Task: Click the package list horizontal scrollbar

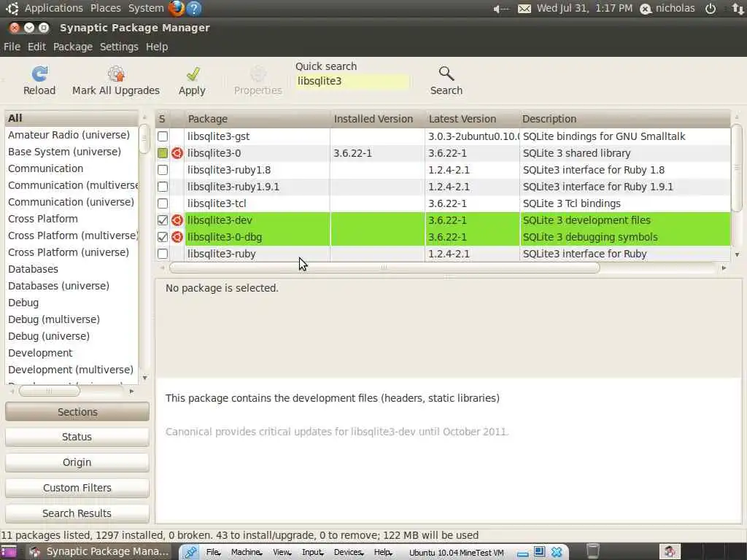Action: click(384, 268)
